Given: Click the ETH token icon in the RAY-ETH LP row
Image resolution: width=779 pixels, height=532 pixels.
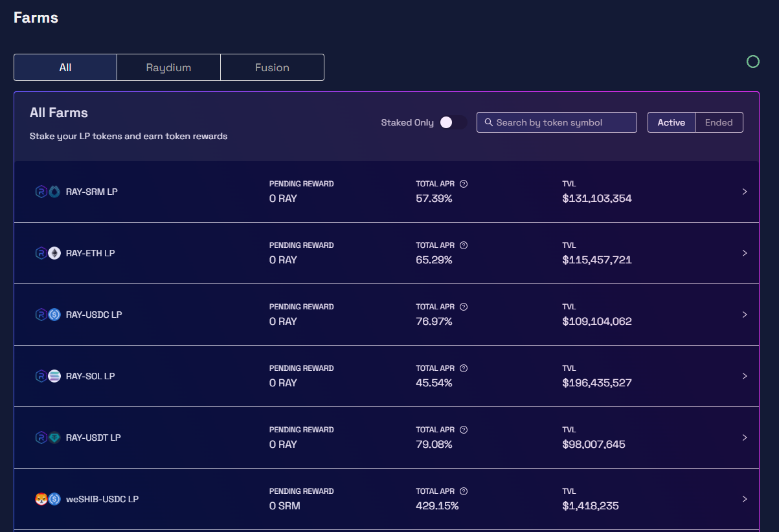Looking at the screenshot, I should point(54,253).
